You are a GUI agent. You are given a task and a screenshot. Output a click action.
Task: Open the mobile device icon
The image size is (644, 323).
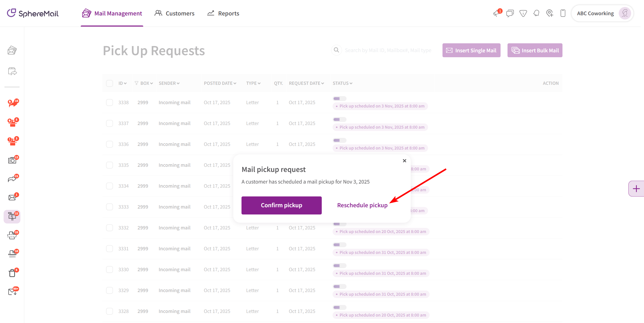coord(563,13)
